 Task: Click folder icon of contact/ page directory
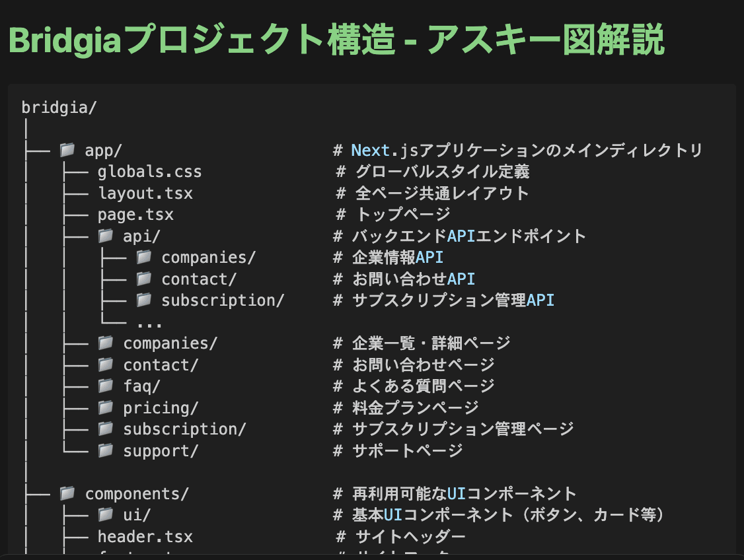click(x=105, y=364)
